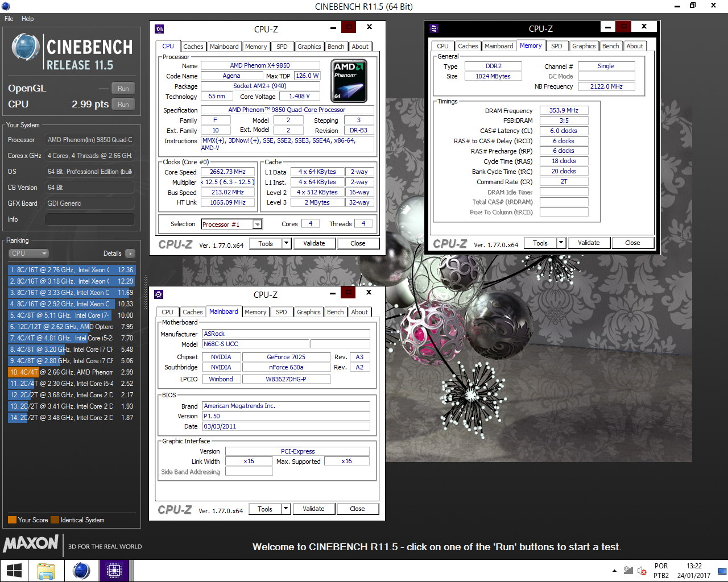Open the CPU-Z taskbar icon
Viewport: 728px width, 582px height.
point(114,571)
